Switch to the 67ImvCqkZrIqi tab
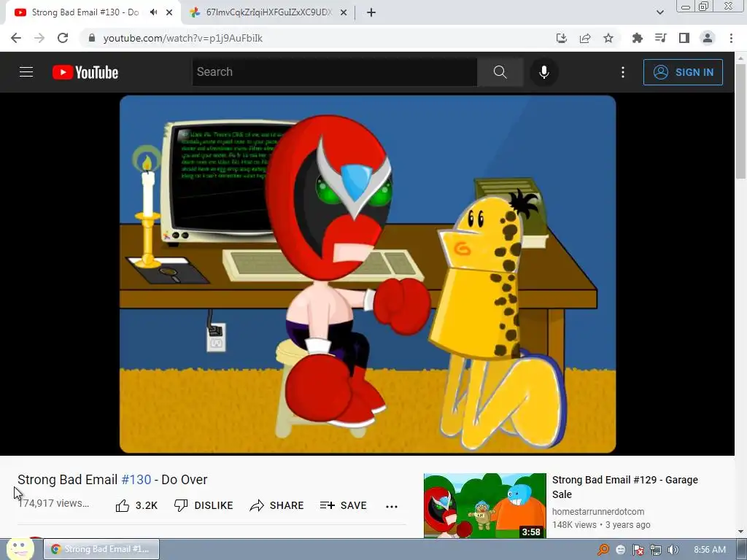This screenshot has width=747, height=560. (x=268, y=12)
